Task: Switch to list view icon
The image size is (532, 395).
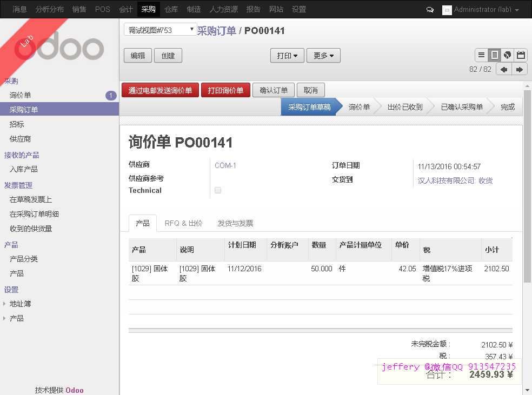Action: (x=481, y=55)
